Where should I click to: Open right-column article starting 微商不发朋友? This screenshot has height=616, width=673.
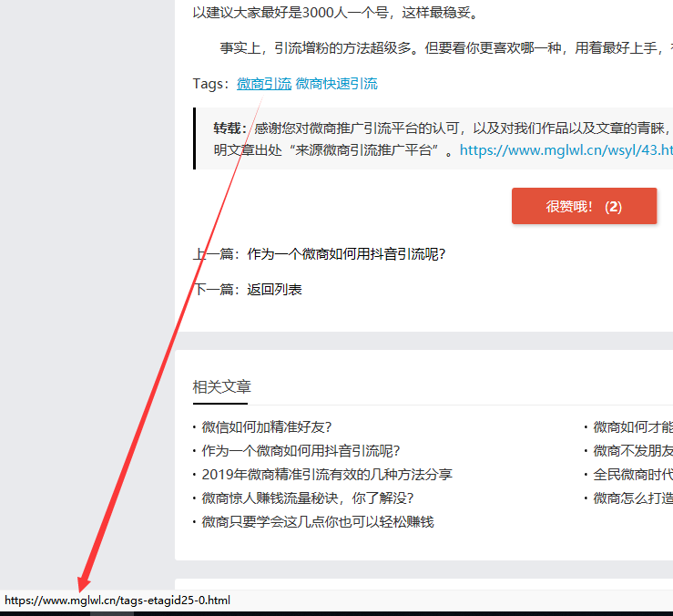pos(632,450)
